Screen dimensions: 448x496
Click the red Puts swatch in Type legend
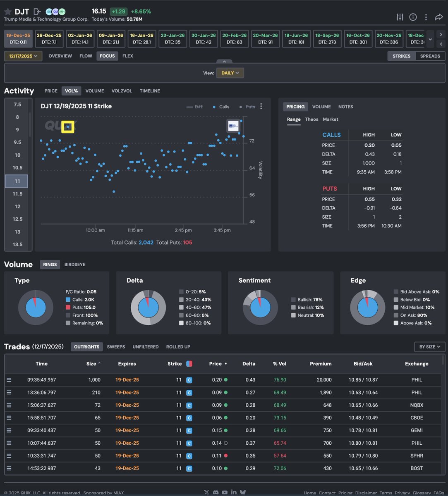pos(68,308)
